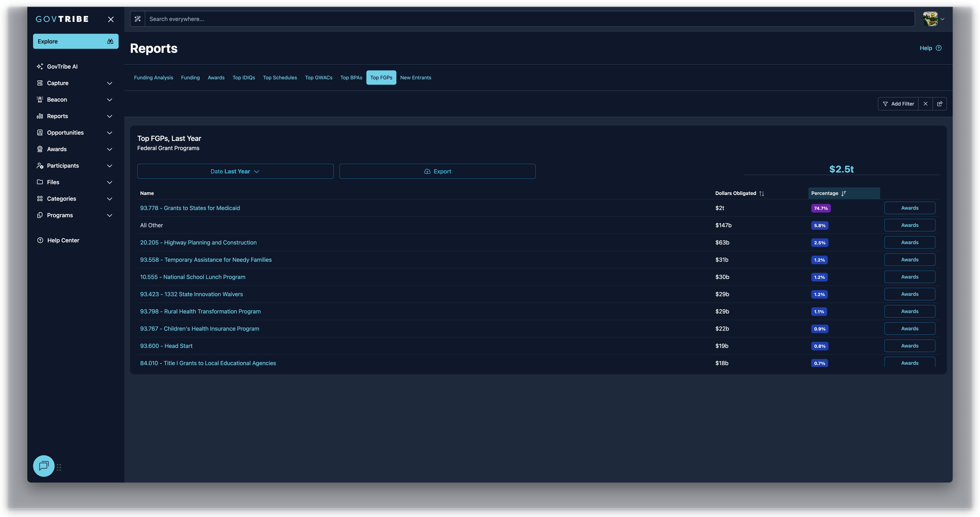Viewport: 980px width, 517px height.
Task: Expand the Categories menu chevron
Action: click(110, 199)
